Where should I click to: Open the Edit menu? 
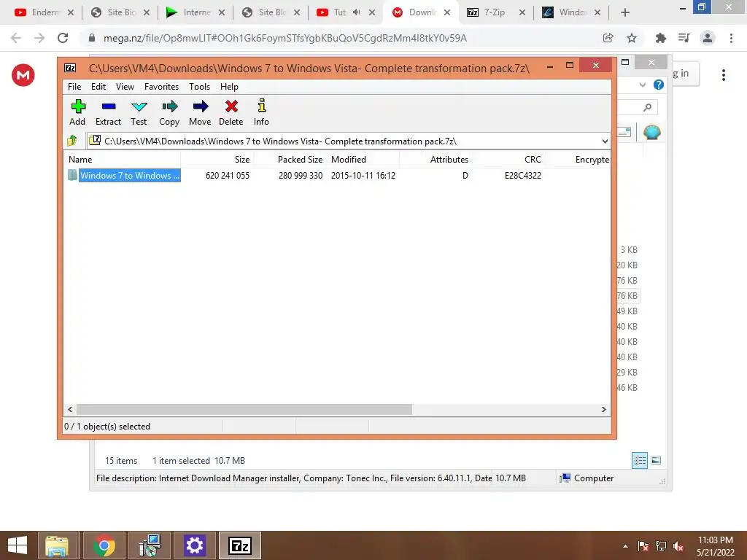click(98, 87)
